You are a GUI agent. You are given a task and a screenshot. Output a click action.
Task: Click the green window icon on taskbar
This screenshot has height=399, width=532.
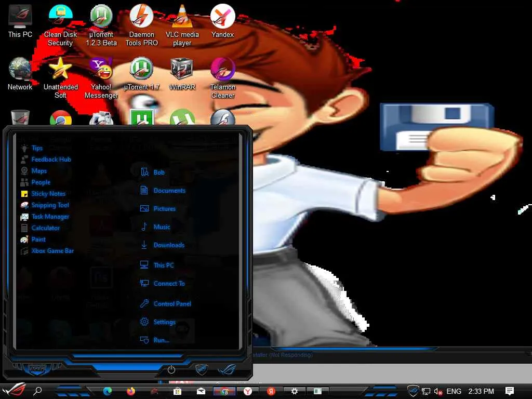click(x=317, y=392)
